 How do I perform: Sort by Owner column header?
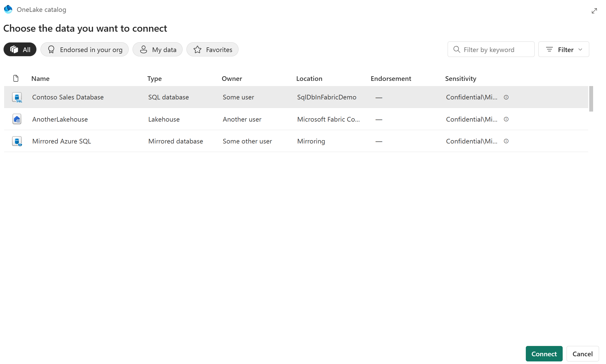coord(232,79)
